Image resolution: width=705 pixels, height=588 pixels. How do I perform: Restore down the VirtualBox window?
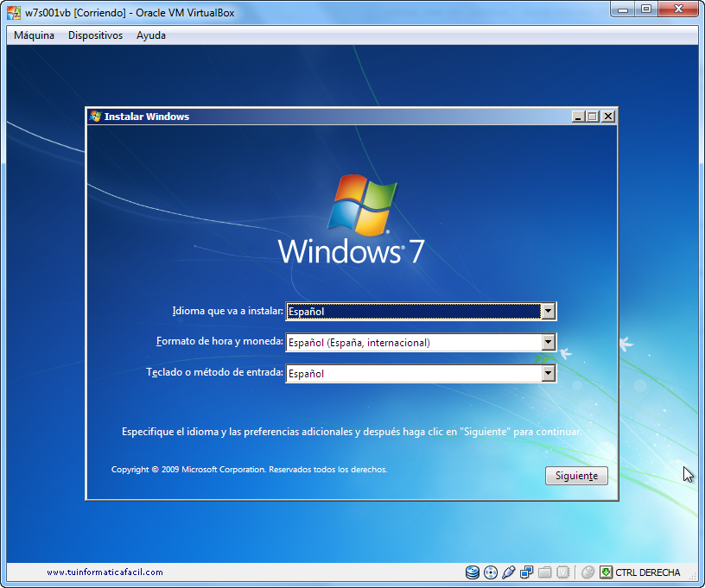point(646,9)
